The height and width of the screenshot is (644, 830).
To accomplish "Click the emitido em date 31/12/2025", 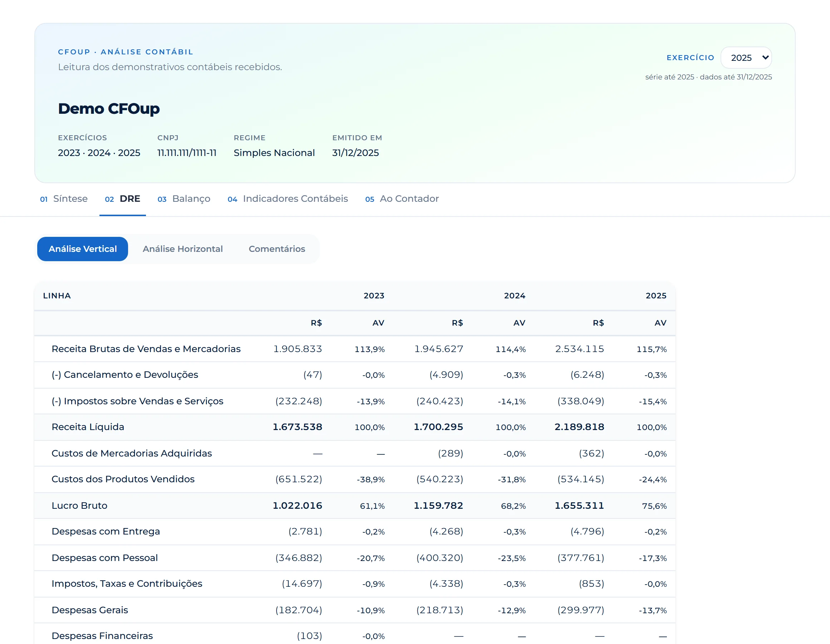I will (355, 153).
